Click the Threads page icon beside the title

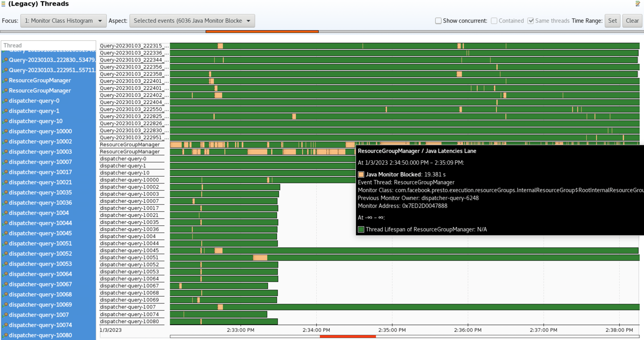3,4
